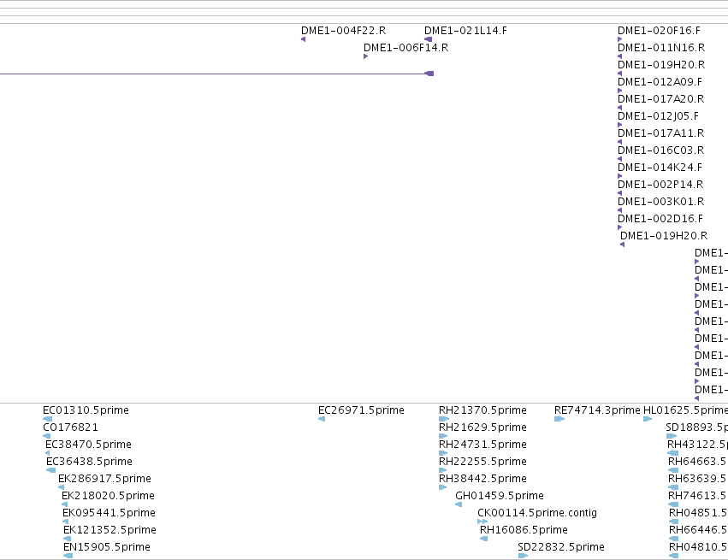Screen dimensions: 728x560
Task: Click the blue arrow under RE74714.3prime
Action: 559,419
